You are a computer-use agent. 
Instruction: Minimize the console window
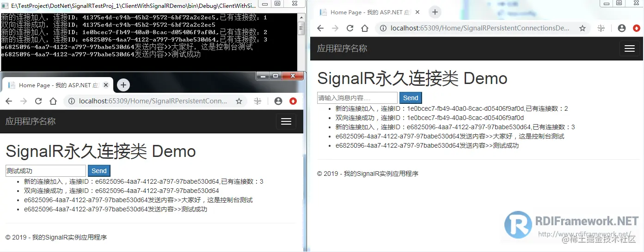[265, 4]
